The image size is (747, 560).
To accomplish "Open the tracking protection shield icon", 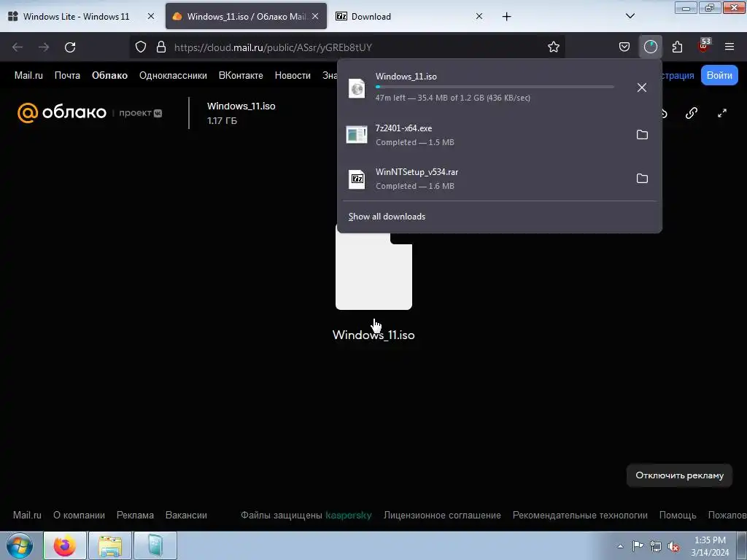I will pyautogui.click(x=141, y=47).
